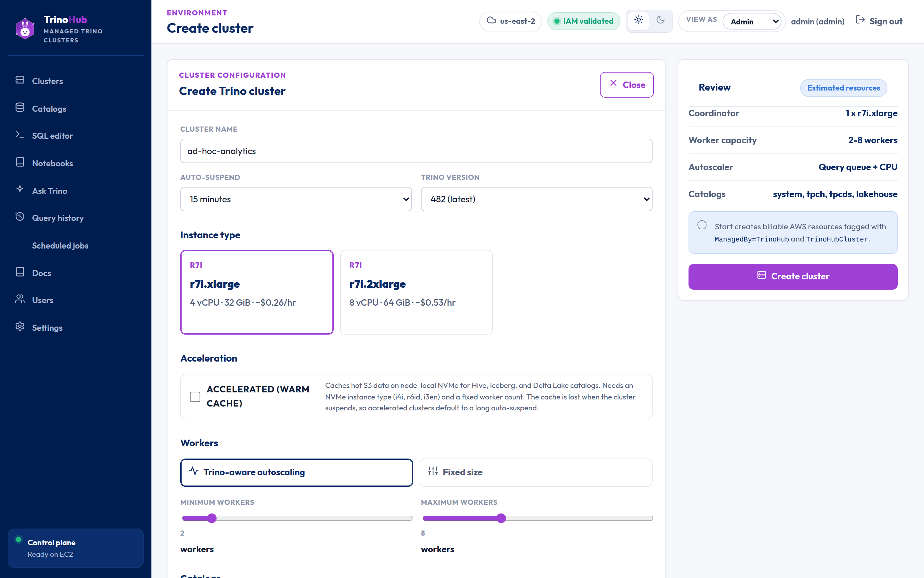The width and height of the screenshot is (924, 578).
Task: Close the cluster configuration panel
Action: tap(627, 85)
